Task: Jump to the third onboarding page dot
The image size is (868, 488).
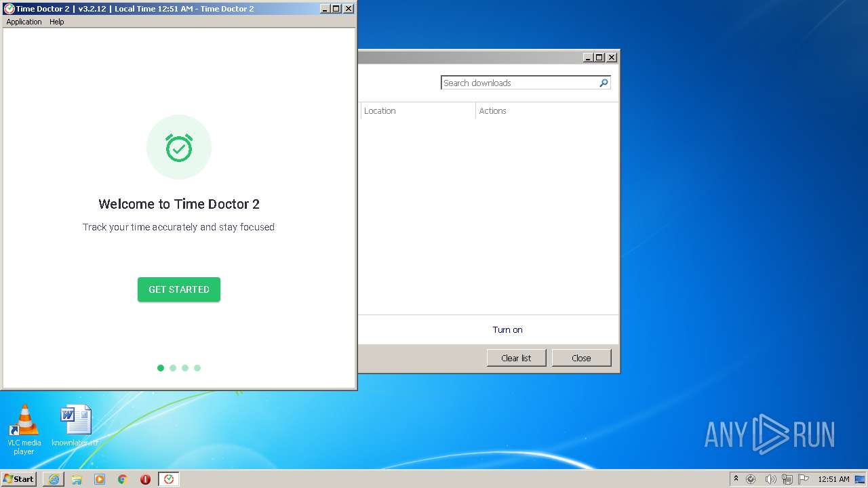Action: (x=185, y=368)
